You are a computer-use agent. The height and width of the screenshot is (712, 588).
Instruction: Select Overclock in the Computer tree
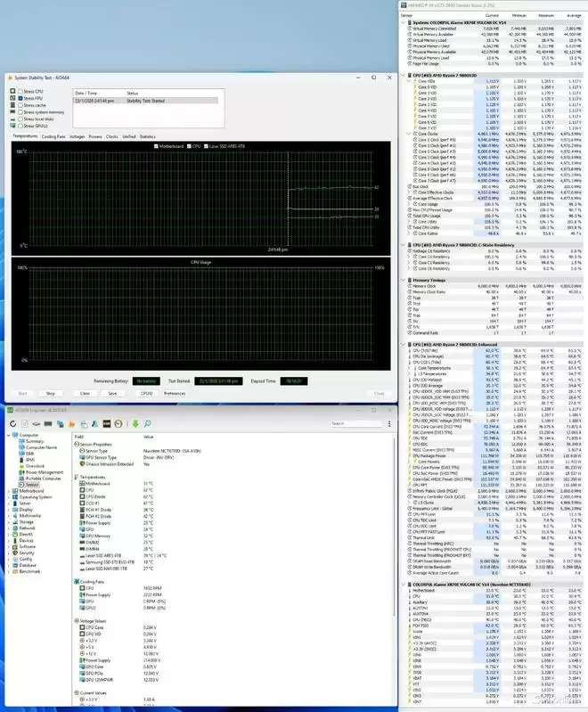pyautogui.click(x=35, y=465)
